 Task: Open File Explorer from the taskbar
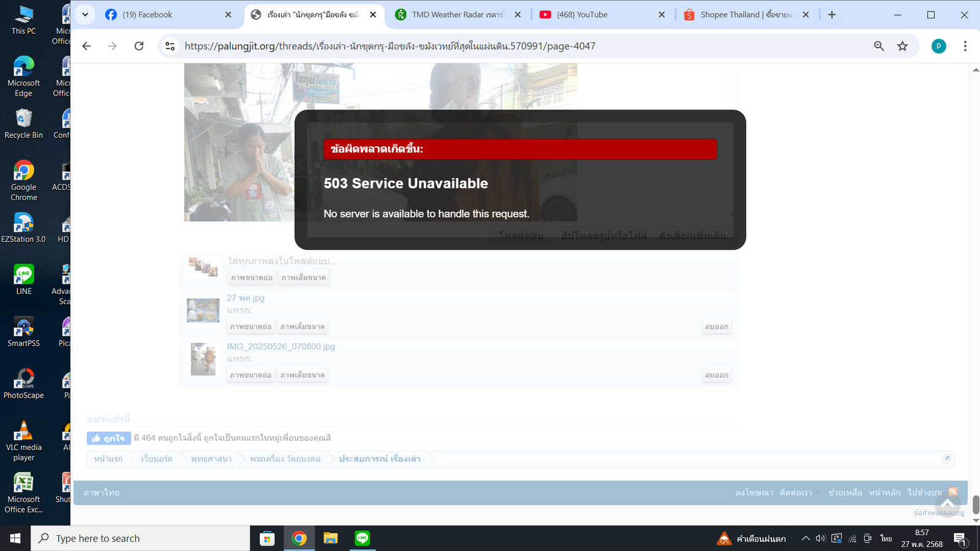[331, 538]
